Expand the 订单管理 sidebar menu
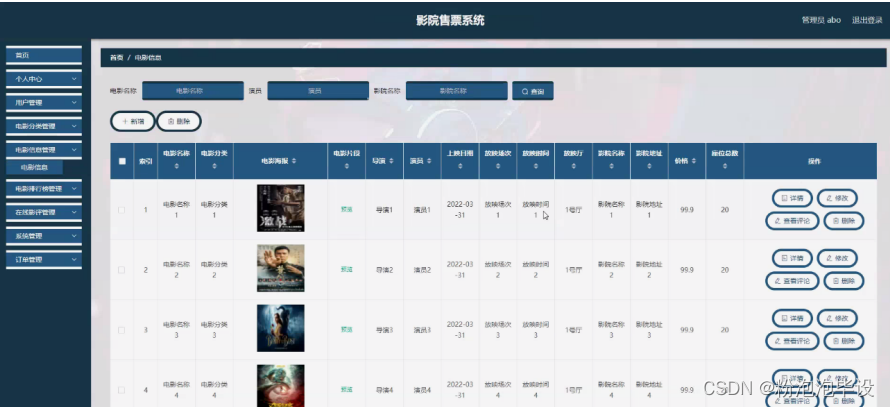Image resolution: width=890 pixels, height=407 pixels. pyautogui.click(x=44, y=259)
